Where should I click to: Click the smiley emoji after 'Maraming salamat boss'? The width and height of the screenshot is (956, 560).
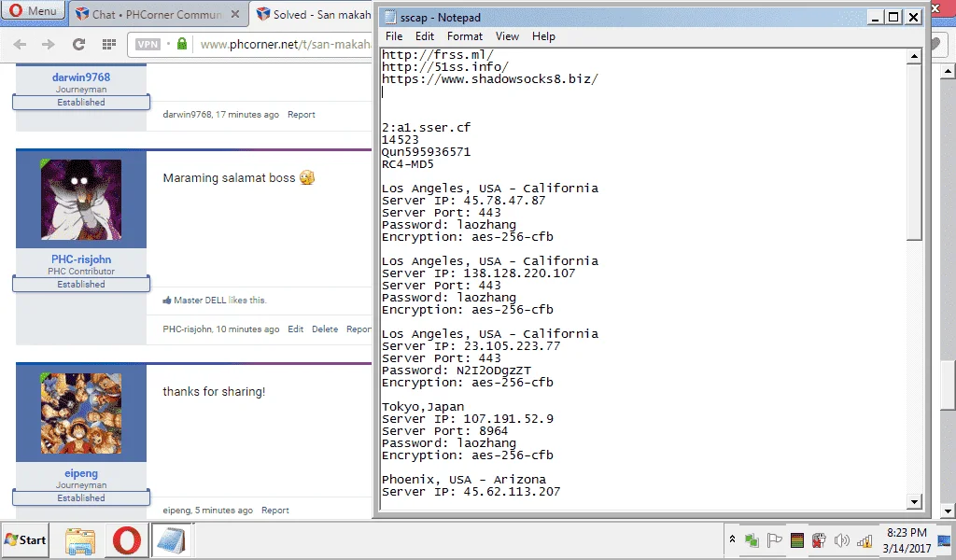[x=307, y=177]
